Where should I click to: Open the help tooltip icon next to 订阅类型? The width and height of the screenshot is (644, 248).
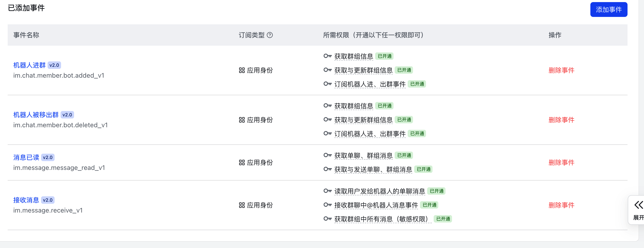[270, 35]
